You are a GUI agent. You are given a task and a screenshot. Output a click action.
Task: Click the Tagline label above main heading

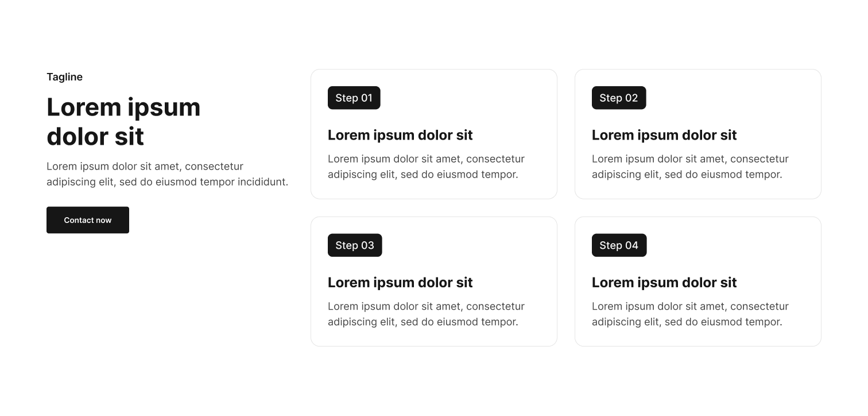(65, 77)
